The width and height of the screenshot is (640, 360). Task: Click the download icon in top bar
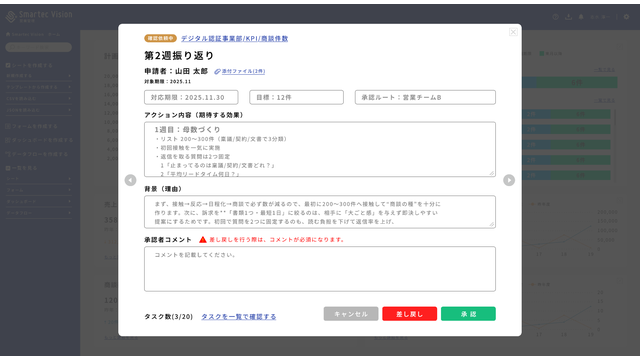click(x=568, y=17)
